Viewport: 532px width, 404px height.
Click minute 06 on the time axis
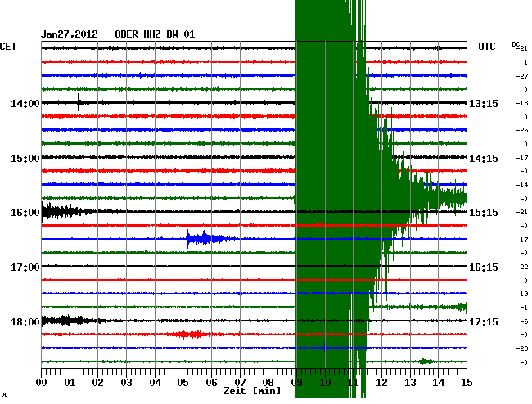(211, 383)
